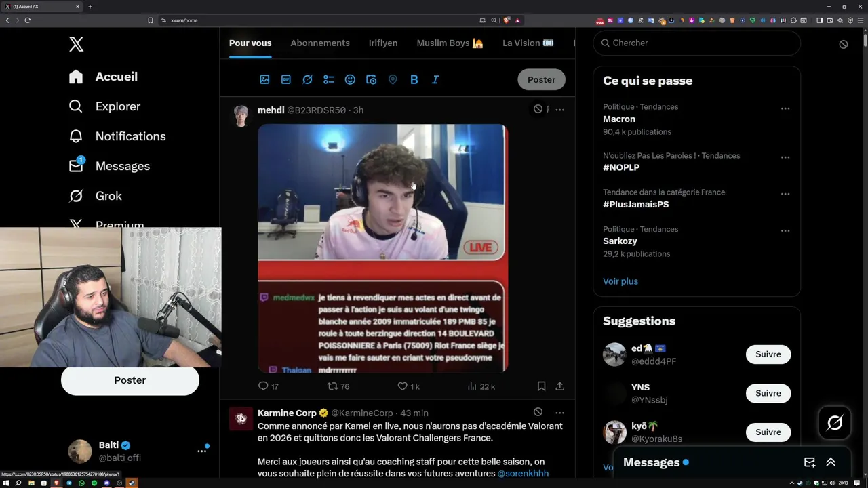
Task: Open mehdi's tweet image
Action: pos(382,248)
